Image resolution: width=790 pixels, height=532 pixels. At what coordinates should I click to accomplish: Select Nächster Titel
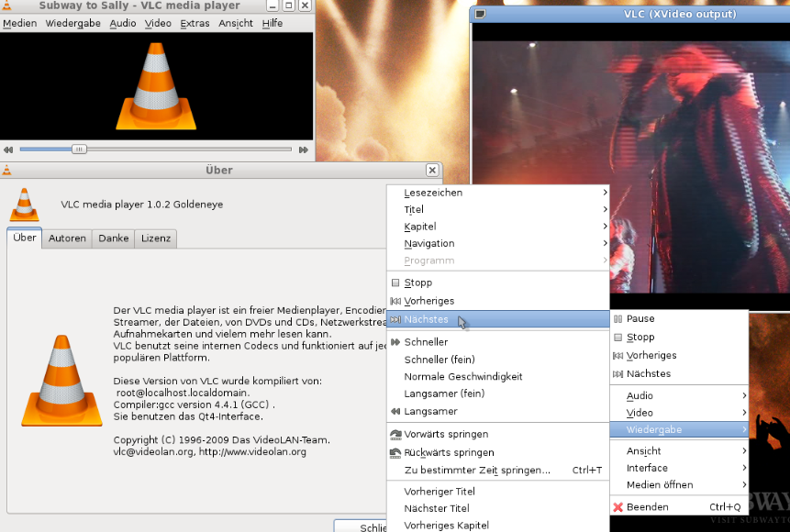498,508
